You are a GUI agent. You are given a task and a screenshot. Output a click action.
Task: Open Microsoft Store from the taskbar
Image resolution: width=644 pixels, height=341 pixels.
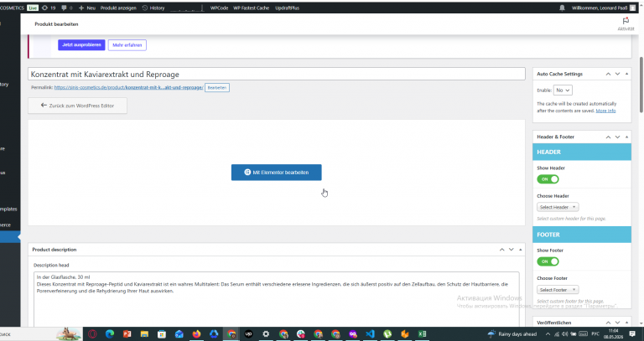pyautogui.click(x=162, y=334)
